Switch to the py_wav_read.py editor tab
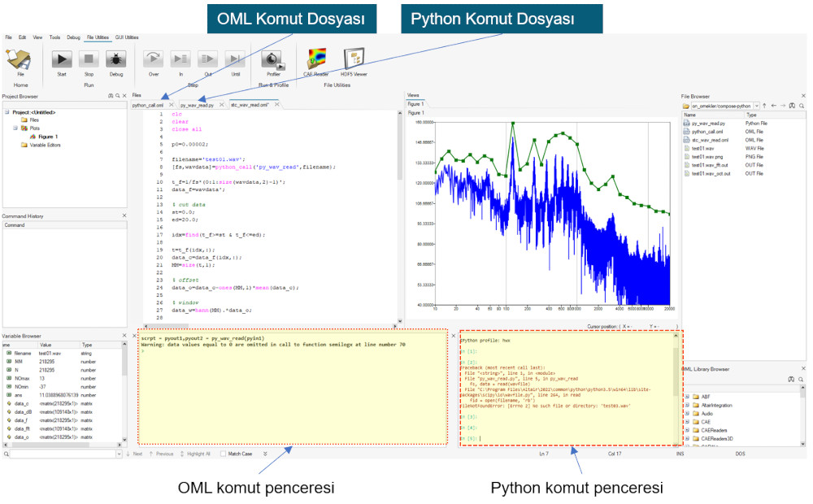813x504 pixels. tap(197, 105)
